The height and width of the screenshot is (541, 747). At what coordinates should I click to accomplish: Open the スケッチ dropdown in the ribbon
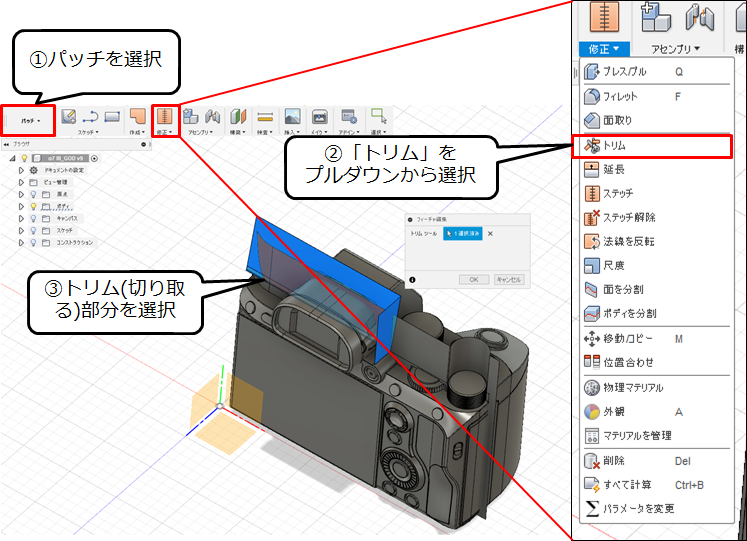point(88,132)
